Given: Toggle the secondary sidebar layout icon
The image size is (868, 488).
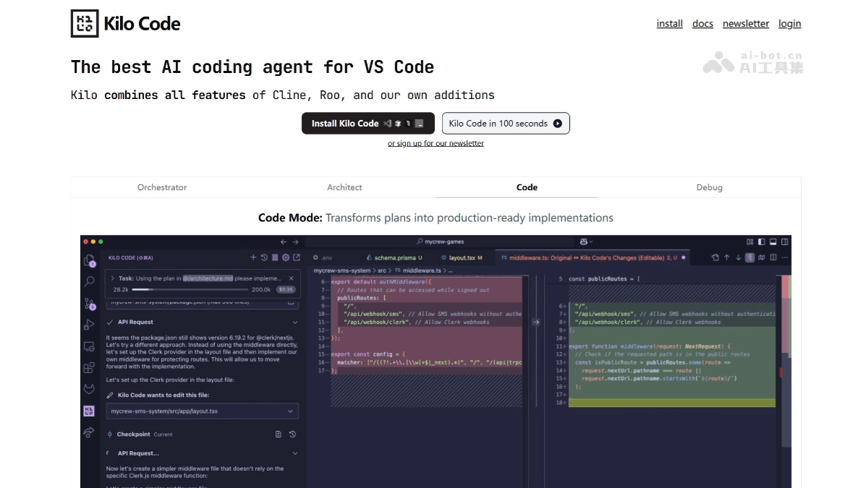Looking at the screenshot, I should point(784,241).
